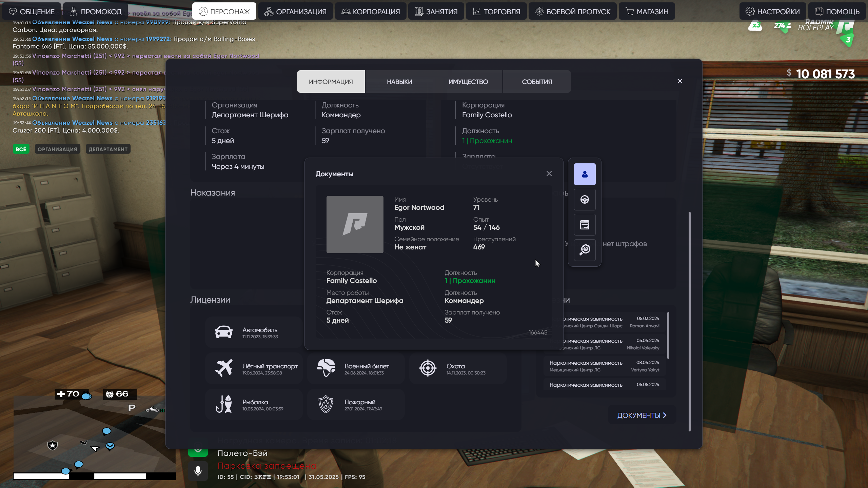Click the motorcycle marker on minimap
This screenshot has width=868, height=488.
152,409
